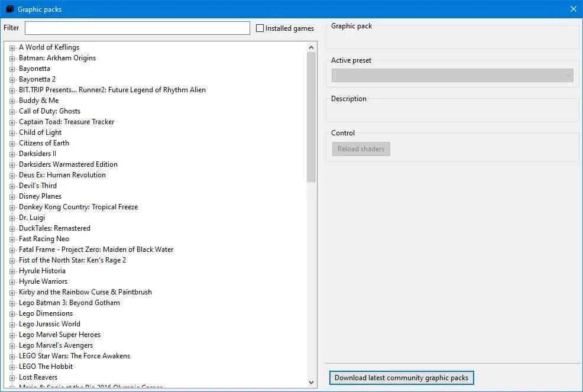
Task: Expand the DuckTales: Remastered node
Action: (12, 229)
